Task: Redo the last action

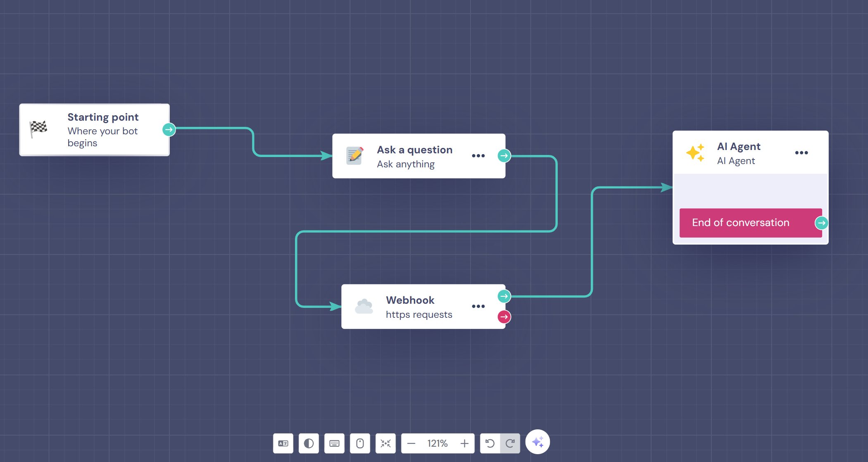Action: 510,443
